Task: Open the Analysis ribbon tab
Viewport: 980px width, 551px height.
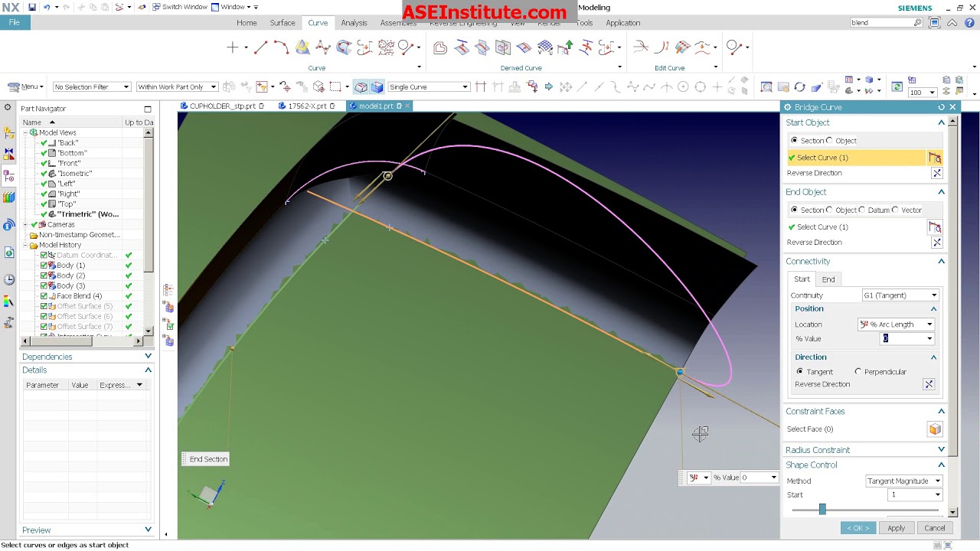Action: tap(354, 23)
